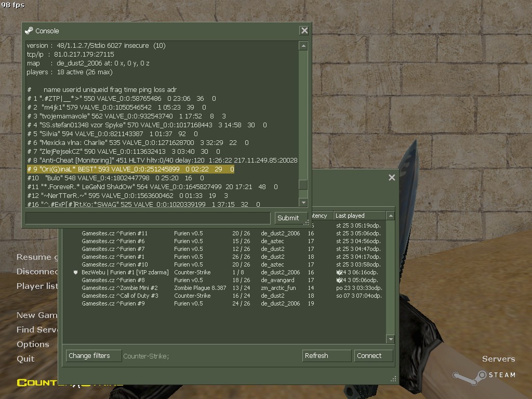Click the server list scroll-down arrow

pos(391,339)
